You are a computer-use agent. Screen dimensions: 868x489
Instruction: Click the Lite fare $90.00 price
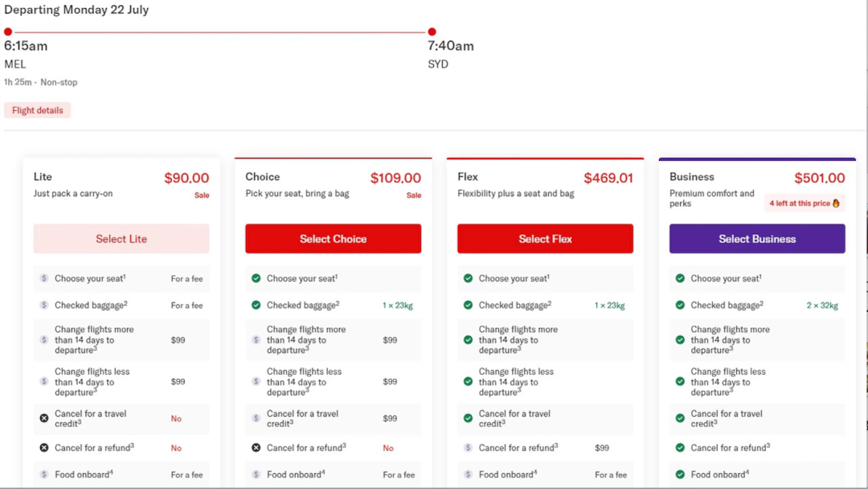(186, 179)
